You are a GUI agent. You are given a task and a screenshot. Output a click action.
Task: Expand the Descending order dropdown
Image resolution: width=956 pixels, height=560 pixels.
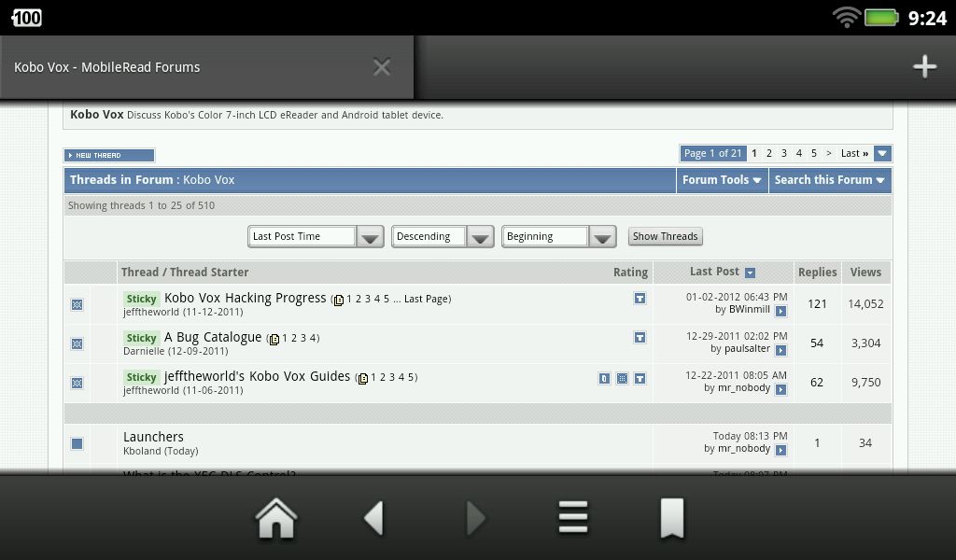tap(442, 236)
